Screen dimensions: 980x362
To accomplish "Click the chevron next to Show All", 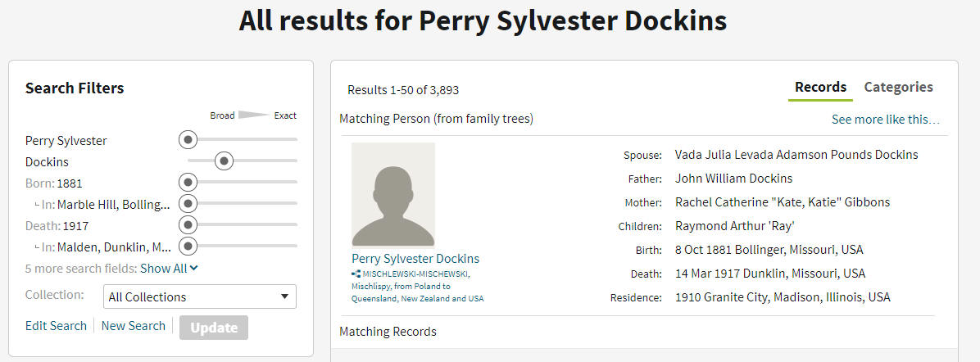I will 193,268.
